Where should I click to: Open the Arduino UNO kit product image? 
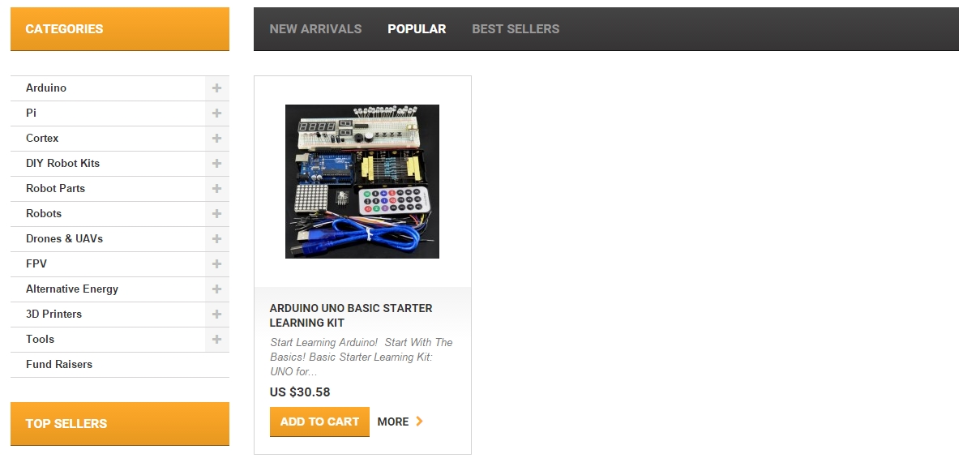pos(362,182)
